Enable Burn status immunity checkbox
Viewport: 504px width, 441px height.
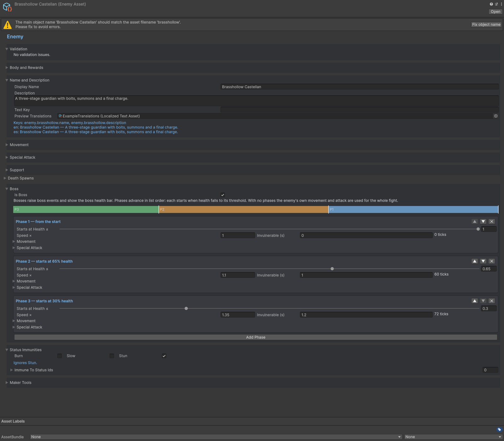(60, 356)
